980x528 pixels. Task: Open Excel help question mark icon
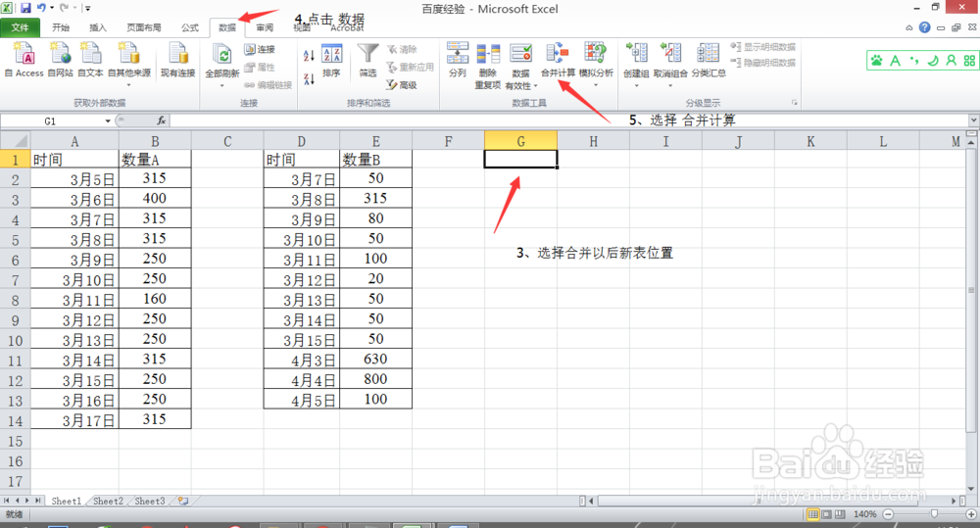click(924, 27)
